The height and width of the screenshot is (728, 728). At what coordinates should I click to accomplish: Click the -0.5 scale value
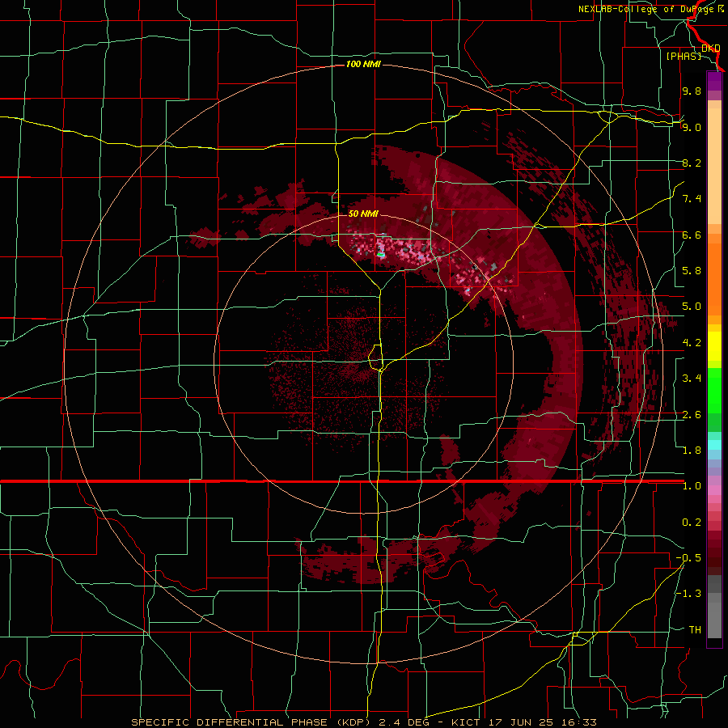click(688, 558)
